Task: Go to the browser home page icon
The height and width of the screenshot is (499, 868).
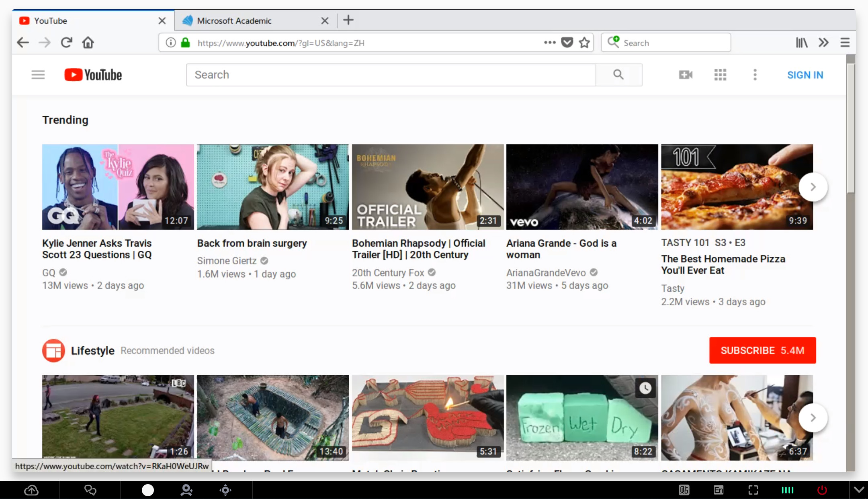Action: (x=88, y=43)
